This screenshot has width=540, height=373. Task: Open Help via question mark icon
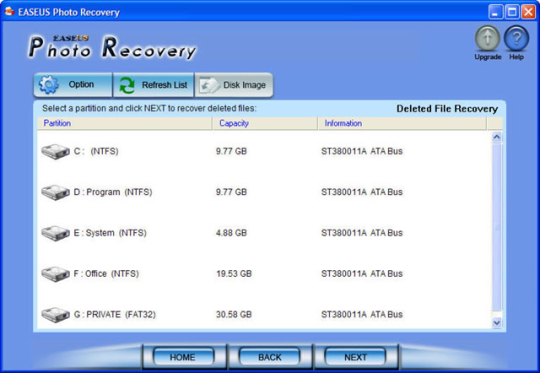(x=516, y=38)
